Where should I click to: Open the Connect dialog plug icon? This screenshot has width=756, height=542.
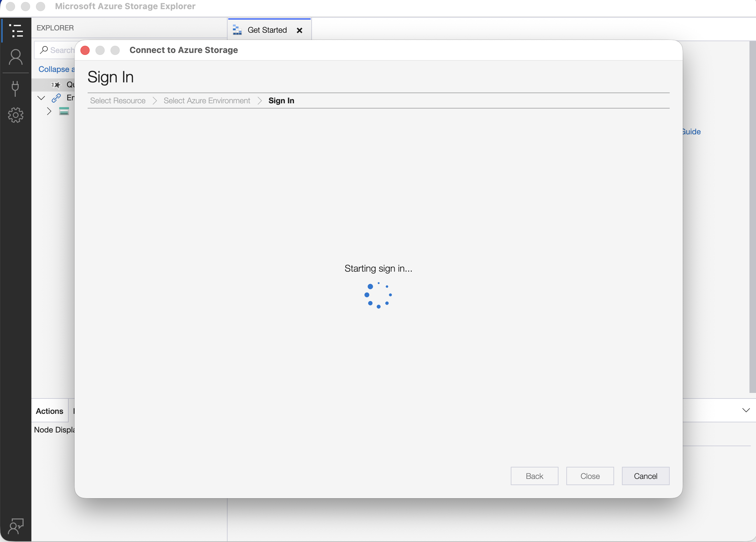point(15,88)
